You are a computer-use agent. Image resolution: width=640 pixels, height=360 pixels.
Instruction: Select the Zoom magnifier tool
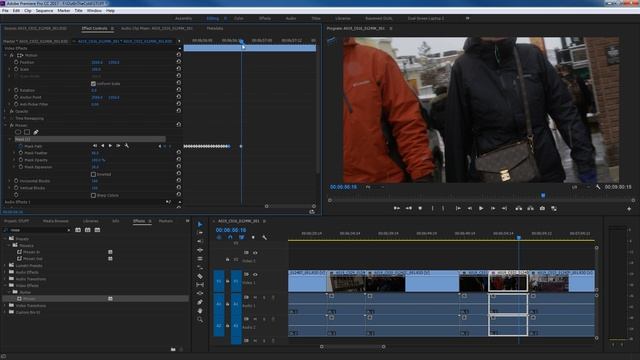pos(200,319)
